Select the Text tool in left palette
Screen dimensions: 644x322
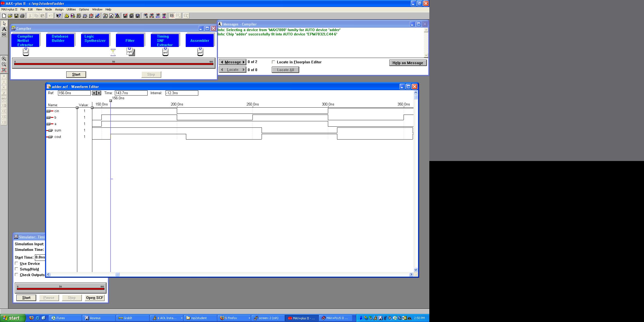coord(4,29)
